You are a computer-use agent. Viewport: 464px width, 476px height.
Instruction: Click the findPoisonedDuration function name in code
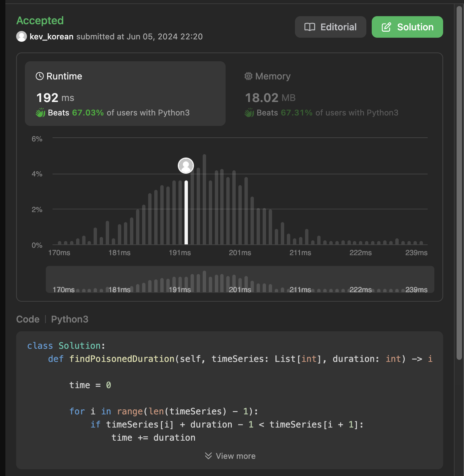point(122,359)
